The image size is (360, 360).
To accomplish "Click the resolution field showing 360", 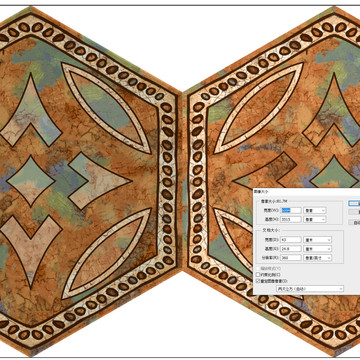I will (x=292, y=258).
